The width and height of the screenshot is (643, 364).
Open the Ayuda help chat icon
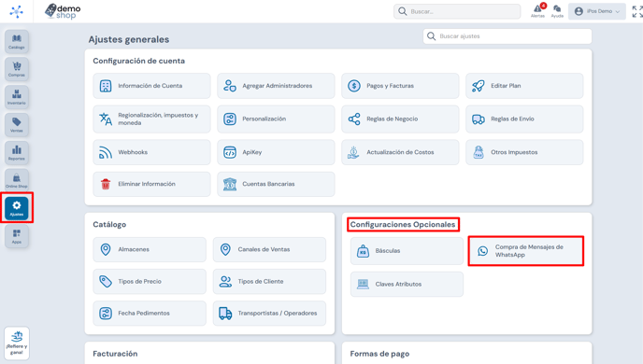point(557,11)
